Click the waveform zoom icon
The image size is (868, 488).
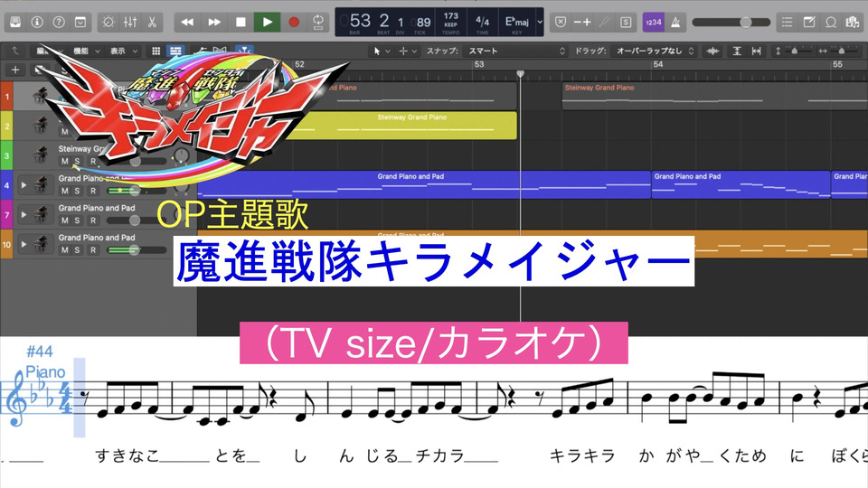pos(713,51)
